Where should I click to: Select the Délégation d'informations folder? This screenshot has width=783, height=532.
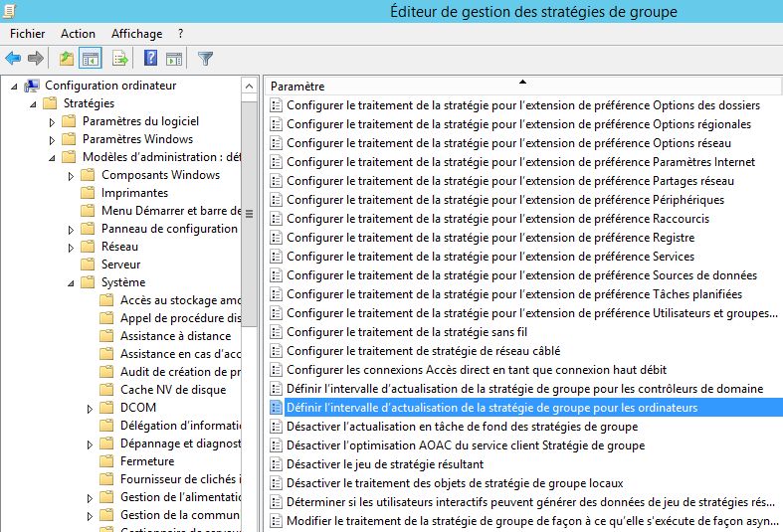coord(180,426)
